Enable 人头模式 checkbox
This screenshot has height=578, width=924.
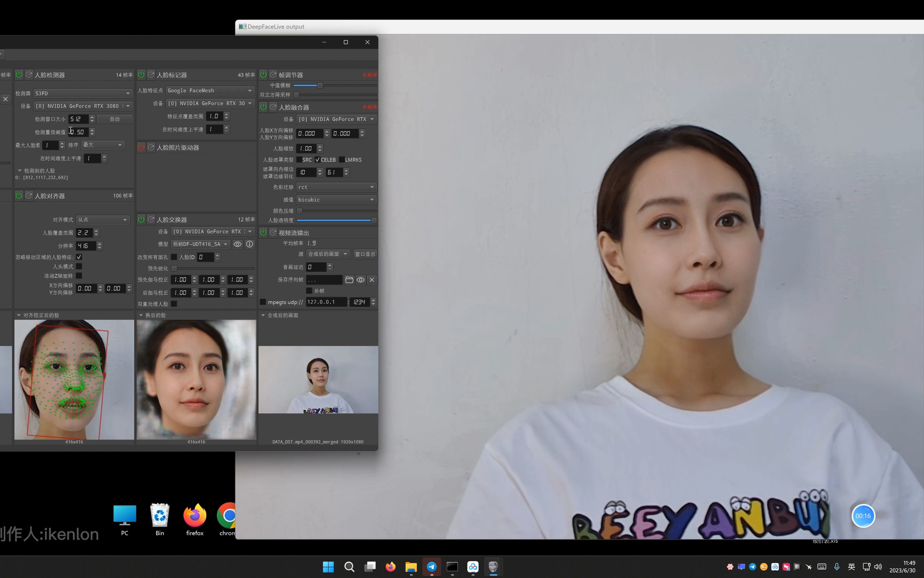[79, 267]
